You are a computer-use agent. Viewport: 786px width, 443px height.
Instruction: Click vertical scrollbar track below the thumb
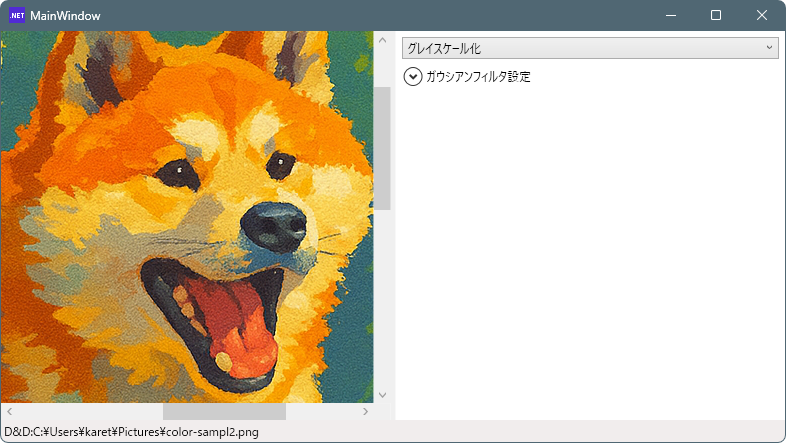coord(382,300)
